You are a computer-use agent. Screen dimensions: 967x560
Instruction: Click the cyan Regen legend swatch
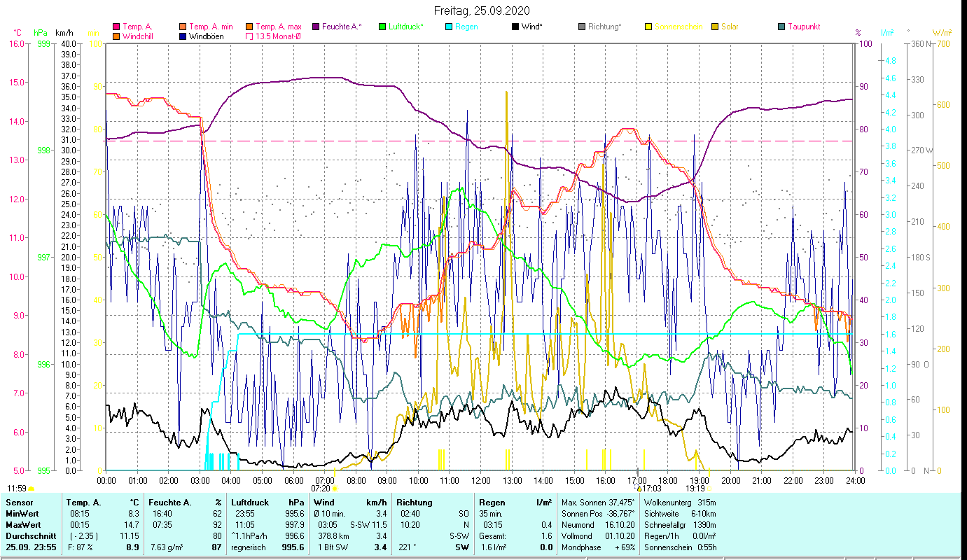pos(449,27)
